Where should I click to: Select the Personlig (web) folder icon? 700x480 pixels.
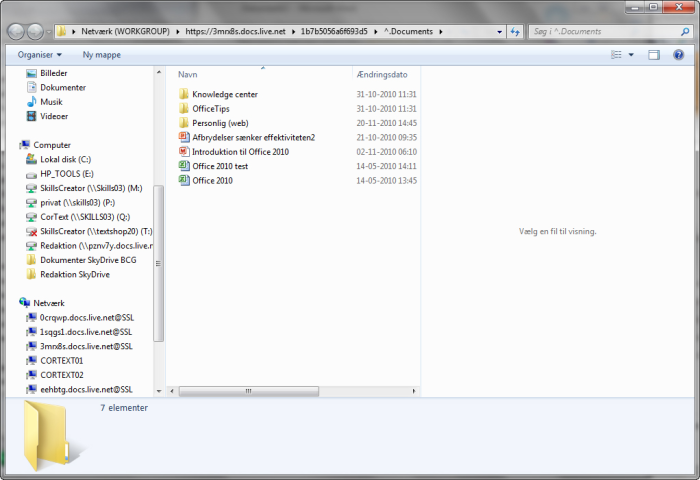(183, 123)
